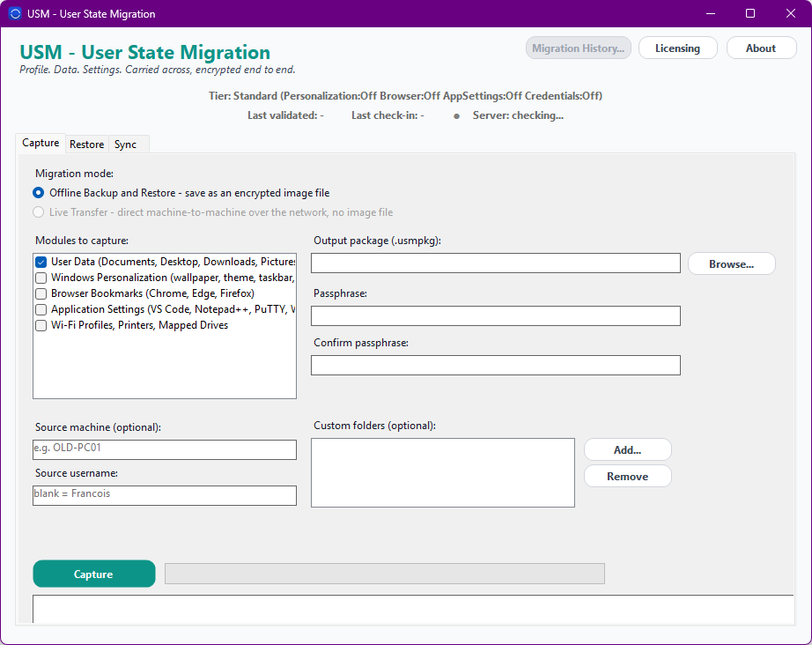Remove selected custom folder
Screen dimensions: 812x645
pyautogui.click(x=628, y=476)
